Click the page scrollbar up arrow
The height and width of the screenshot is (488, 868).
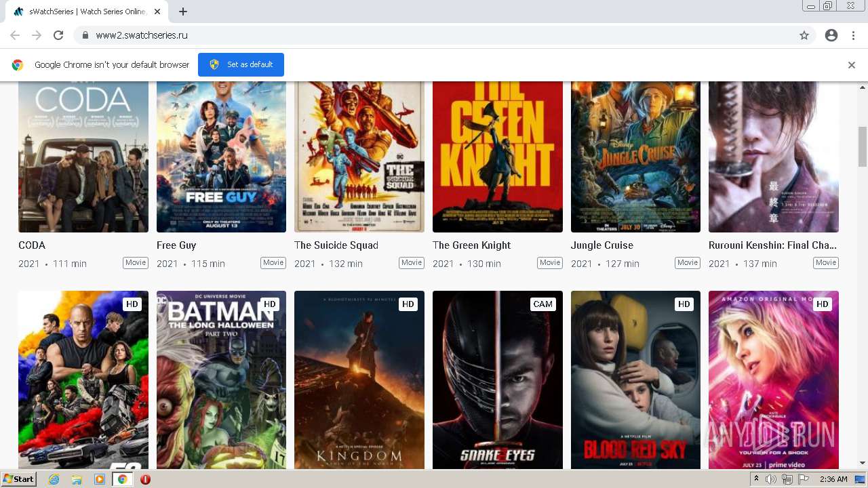coord(863,87)
